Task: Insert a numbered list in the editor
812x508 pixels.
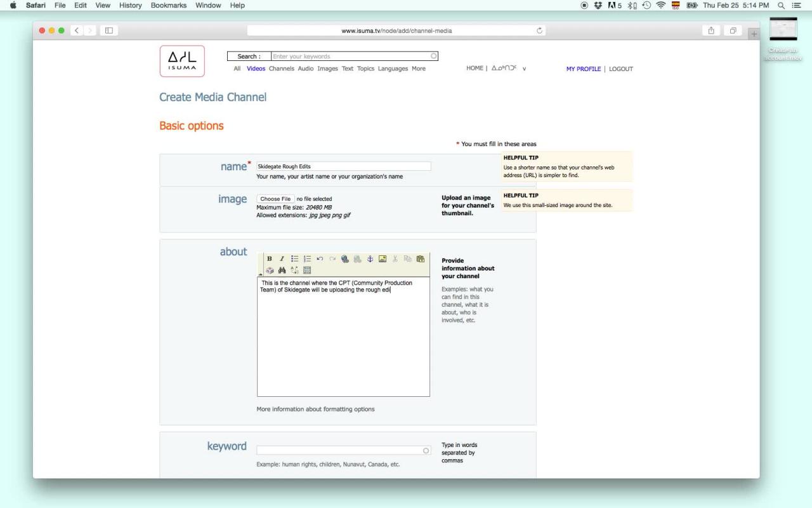Action: tap(308, 258)
